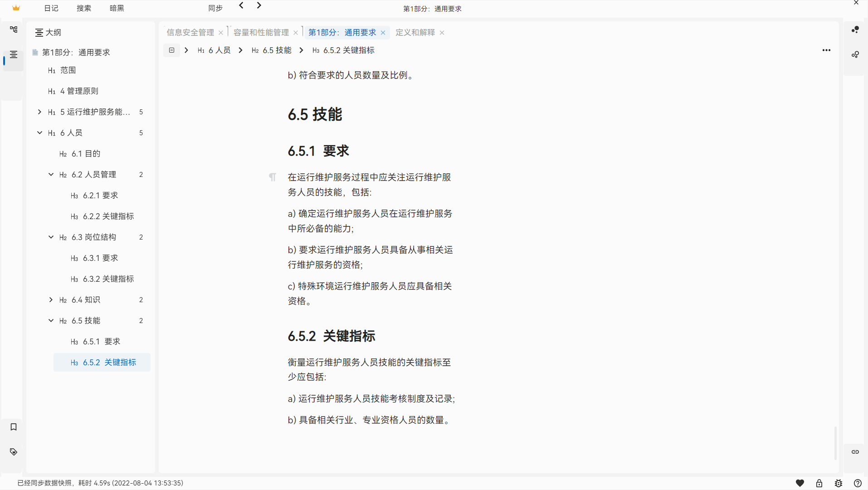The width and height of the screenshot is (868, 490).
Task: Open the bookmarks panel icon
Action: (x=13, y=426)
